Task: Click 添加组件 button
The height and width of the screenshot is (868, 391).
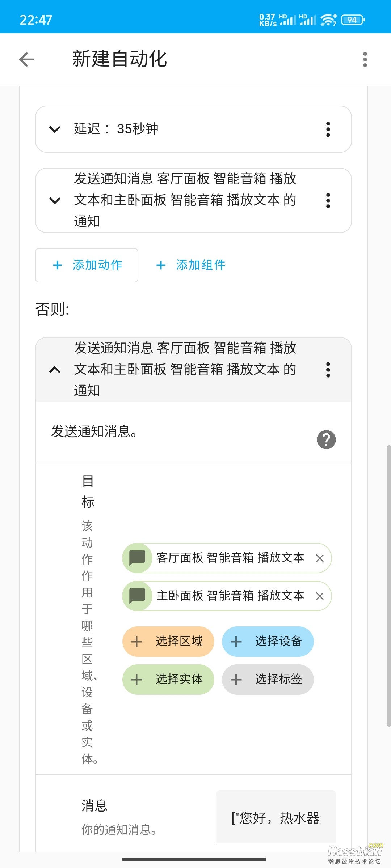Action: pyautogui.click(x=191, y=265)
